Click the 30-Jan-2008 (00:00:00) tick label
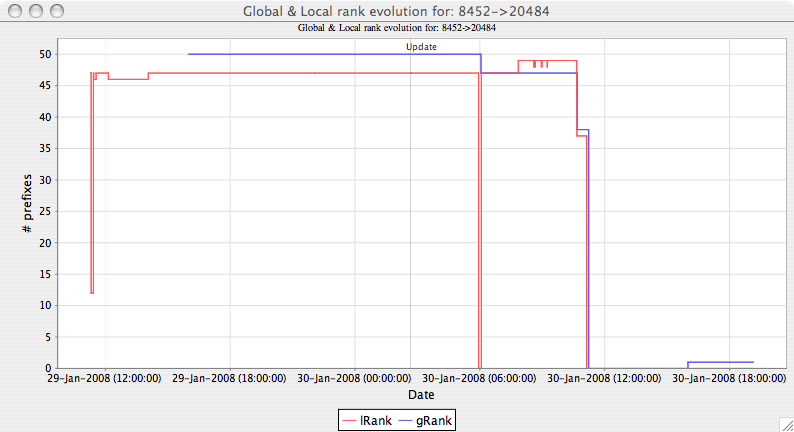This screenshot has height=432, width=794. [356, 379]
